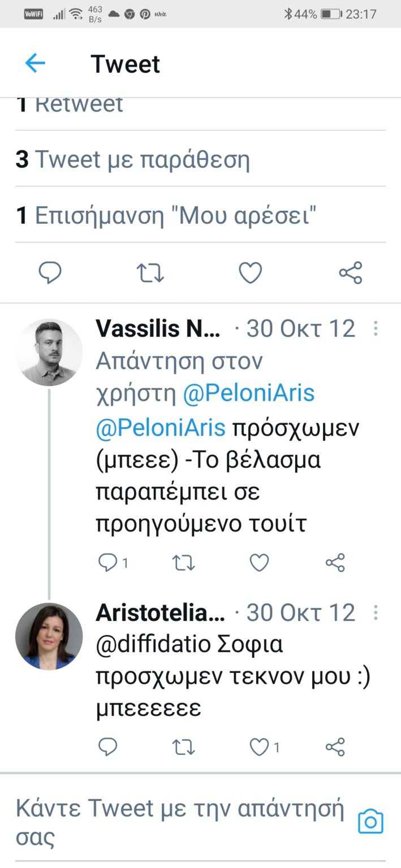The height and width of the screenshot is (868, 401).
Task: Retweet Vassilis's reply
Action: (184, 563)
